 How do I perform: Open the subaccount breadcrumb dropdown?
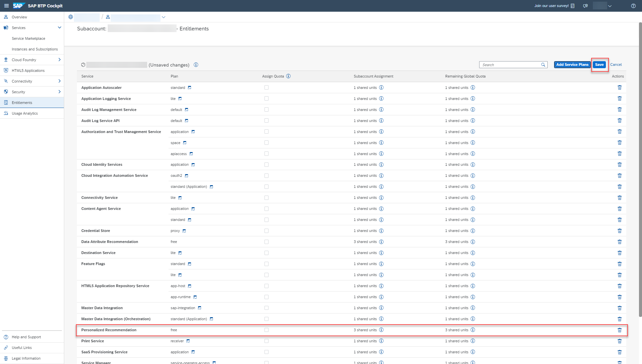(x=164, y=17)
